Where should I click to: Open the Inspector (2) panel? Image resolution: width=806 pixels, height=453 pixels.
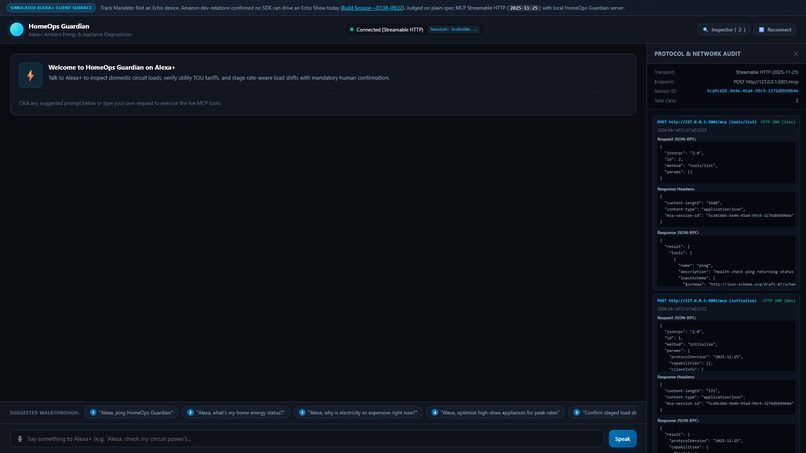coord(724,30)
